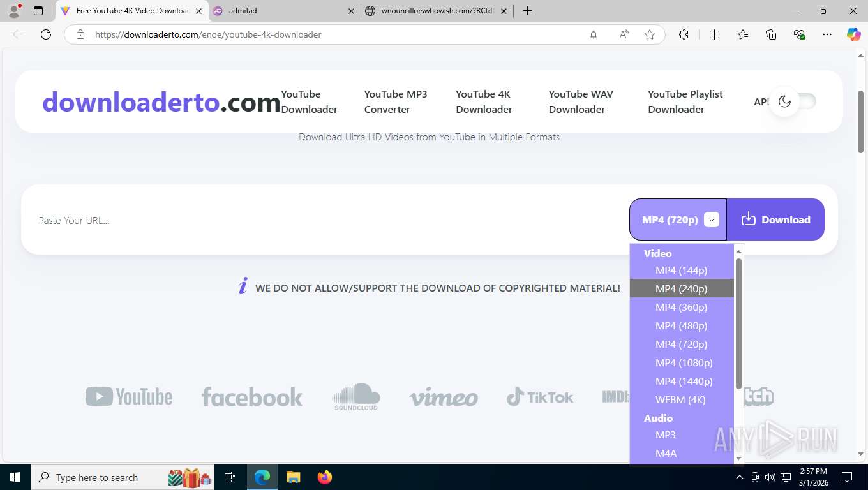Viewport: 868px width, 490px height.
Task: Click the format list scroll down arrow
Action: tap(738, 458)
